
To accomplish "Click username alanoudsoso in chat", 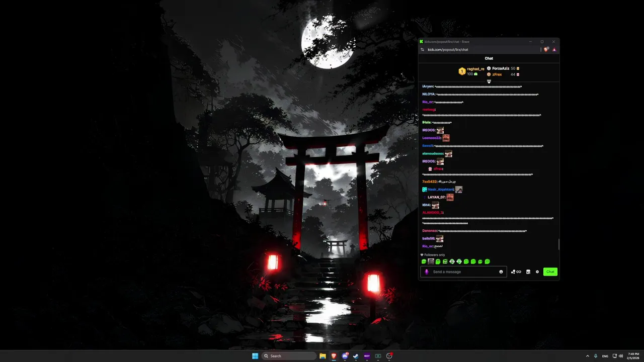I will (433, 153).
